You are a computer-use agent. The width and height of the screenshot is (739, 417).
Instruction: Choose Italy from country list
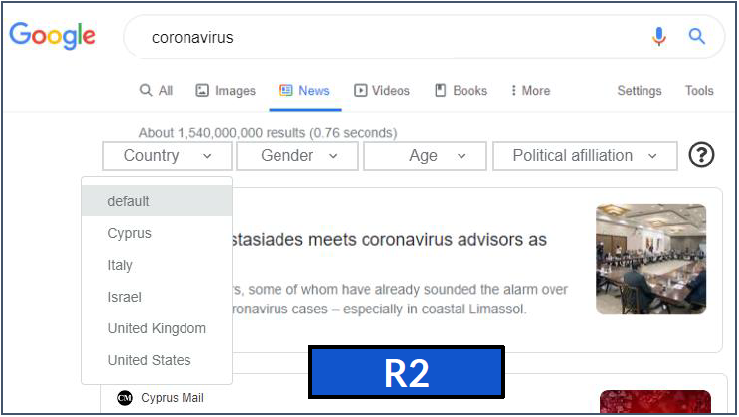[157, 265]
